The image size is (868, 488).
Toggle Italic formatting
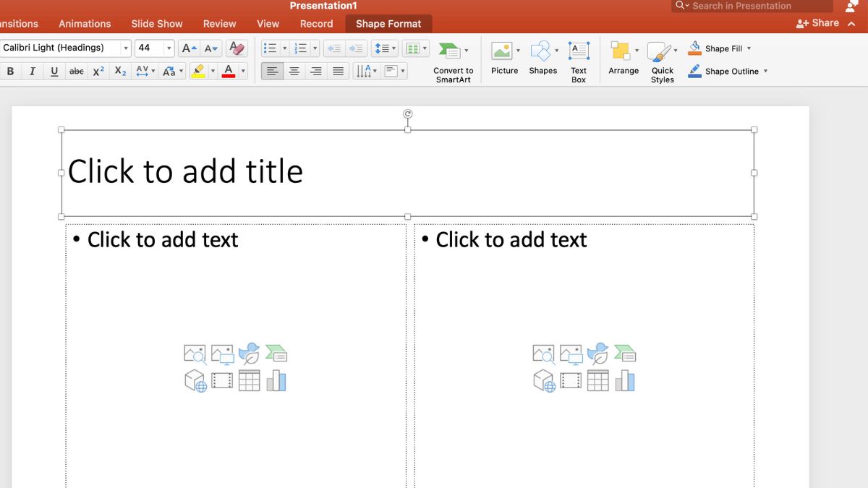coord(32,71)
